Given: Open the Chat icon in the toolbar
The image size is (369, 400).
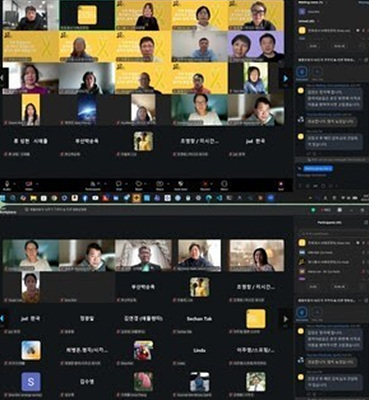Looking at the screenshot, I should click(x=118, y=184).
